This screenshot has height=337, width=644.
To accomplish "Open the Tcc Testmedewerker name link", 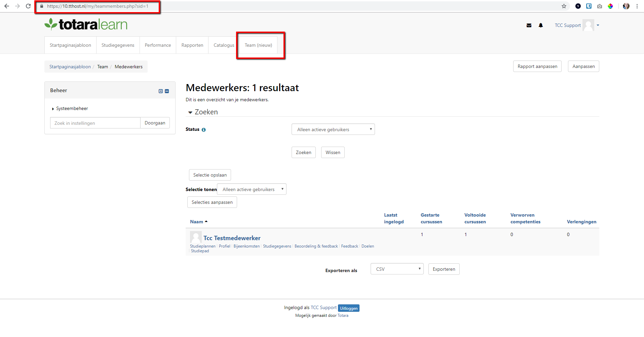I will point(232,238).
